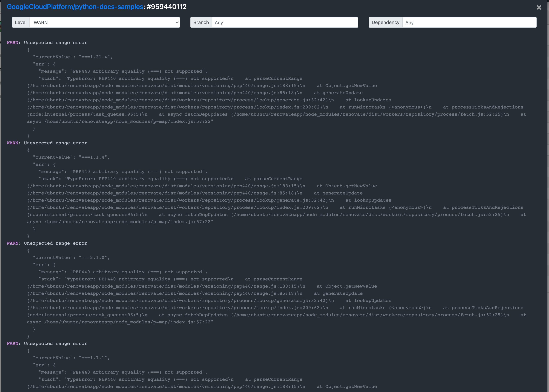Click the first purple WARN log label

pyautogui.click(x=13, y=43)
